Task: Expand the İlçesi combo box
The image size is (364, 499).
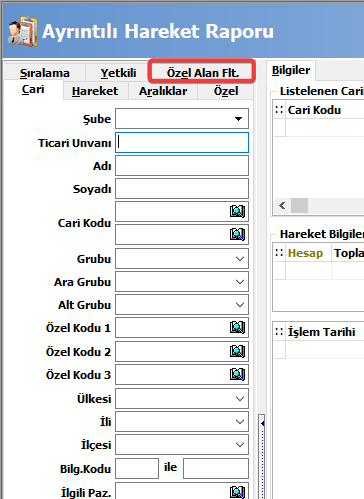Action: pyautogui.click(x=240, y=445)
